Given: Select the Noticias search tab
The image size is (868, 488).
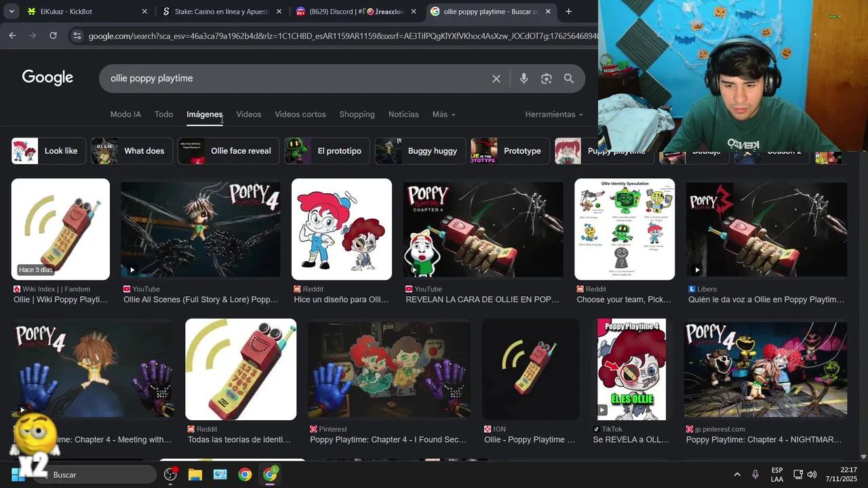Looking at the screenshot, I should tap(403, 115).
